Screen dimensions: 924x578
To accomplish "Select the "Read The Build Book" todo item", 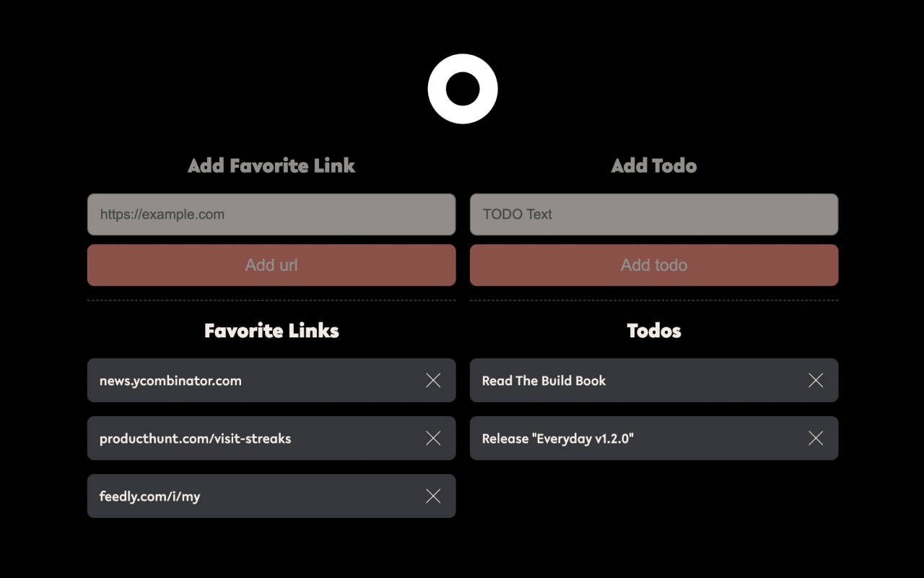I will tap(544, 380).
